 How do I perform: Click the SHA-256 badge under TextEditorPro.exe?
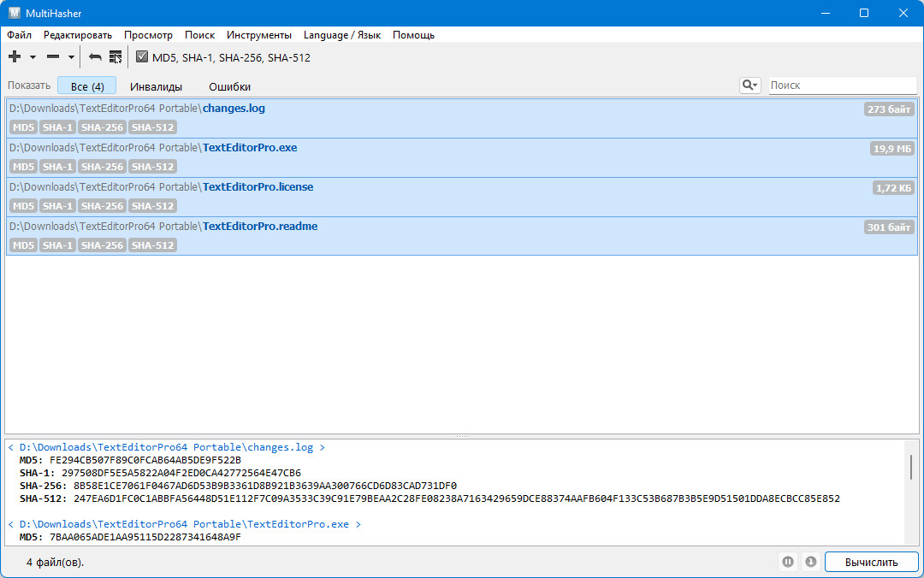[102, 167]
